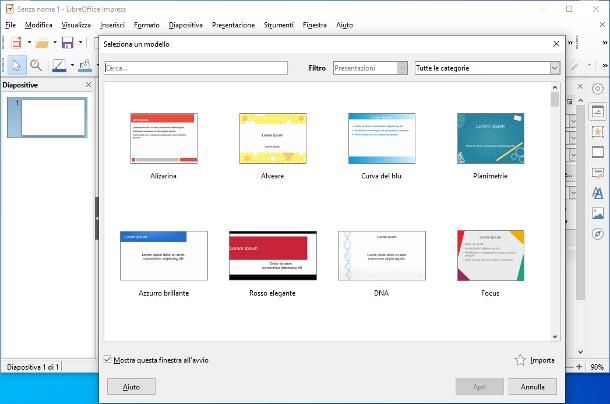Screen dimensions: 610x404
Task: Open the Visualizza menu
Action: (x=76, y=25)
